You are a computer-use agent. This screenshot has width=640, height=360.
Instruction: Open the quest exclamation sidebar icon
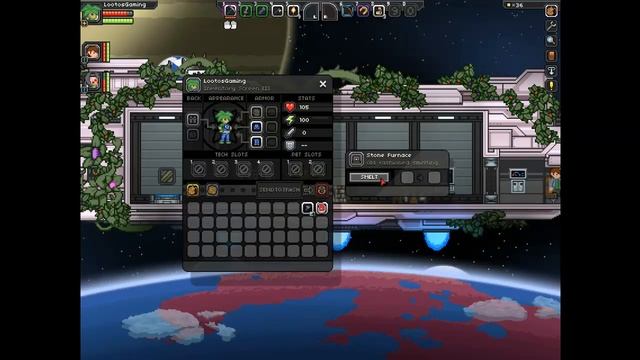point(551,86)
